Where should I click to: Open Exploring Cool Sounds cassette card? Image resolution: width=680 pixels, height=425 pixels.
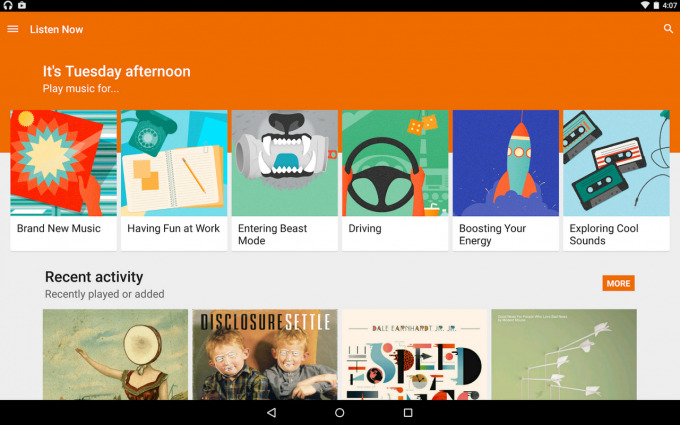click(616, 180)
